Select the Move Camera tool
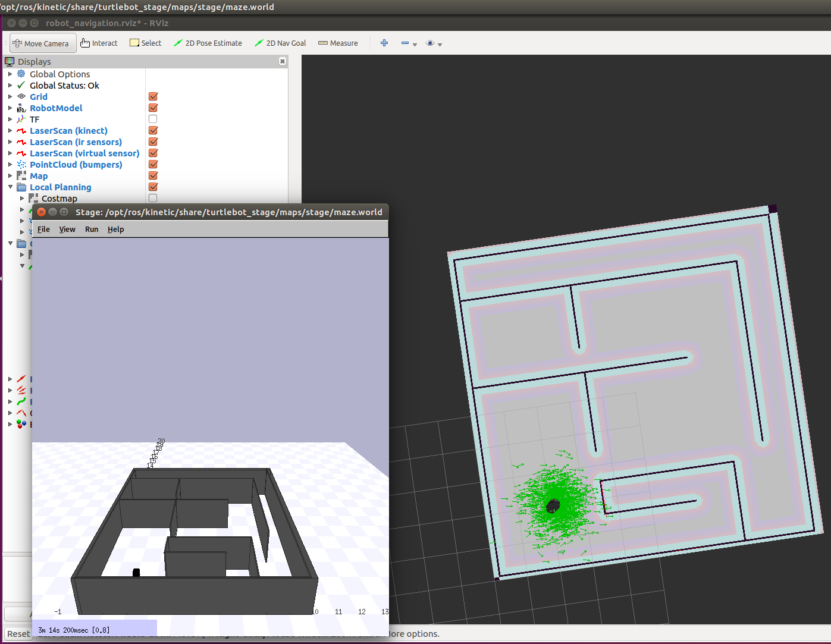Screen dimensions: 831x644 click(x=43, y=43)
